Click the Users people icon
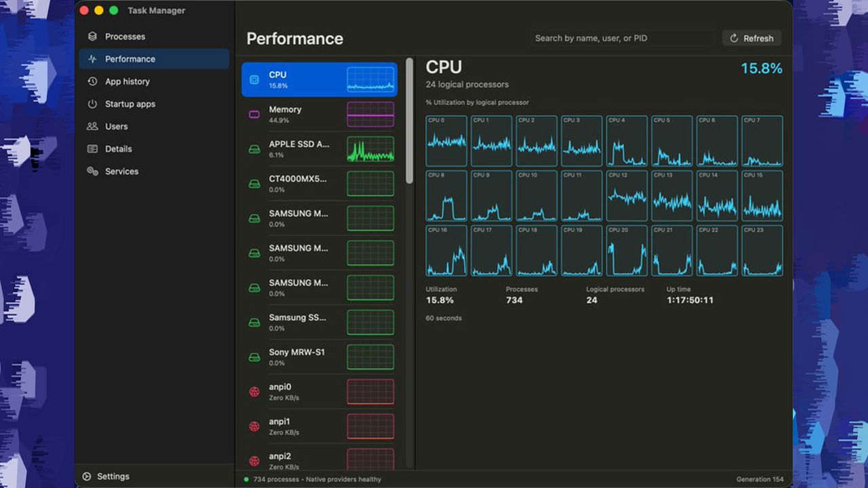The height and width of the screenshot is (488, 868). (x=92, y=126)
